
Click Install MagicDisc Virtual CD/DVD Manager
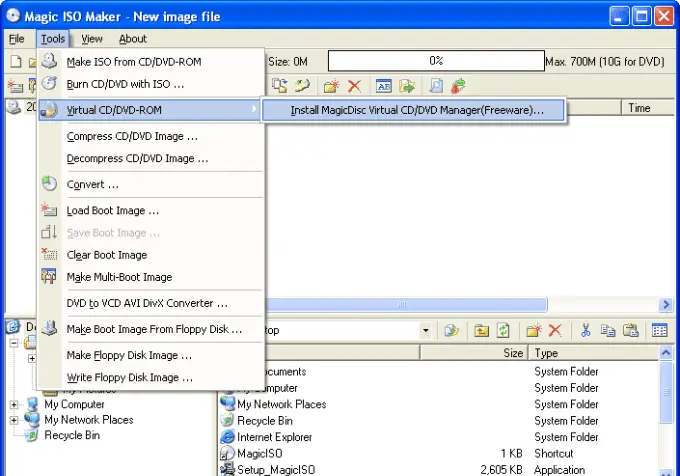[x=413, y=110]
